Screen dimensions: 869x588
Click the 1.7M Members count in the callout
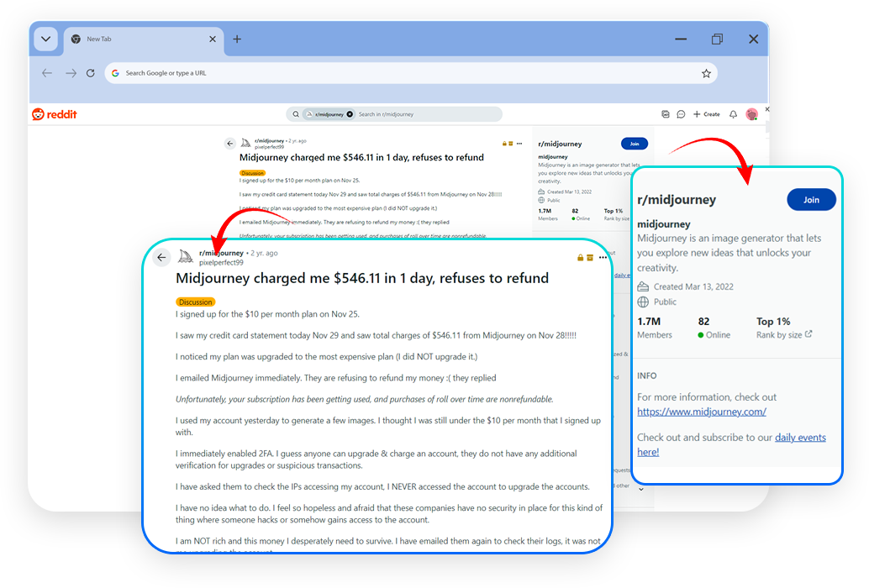(655, 328)
